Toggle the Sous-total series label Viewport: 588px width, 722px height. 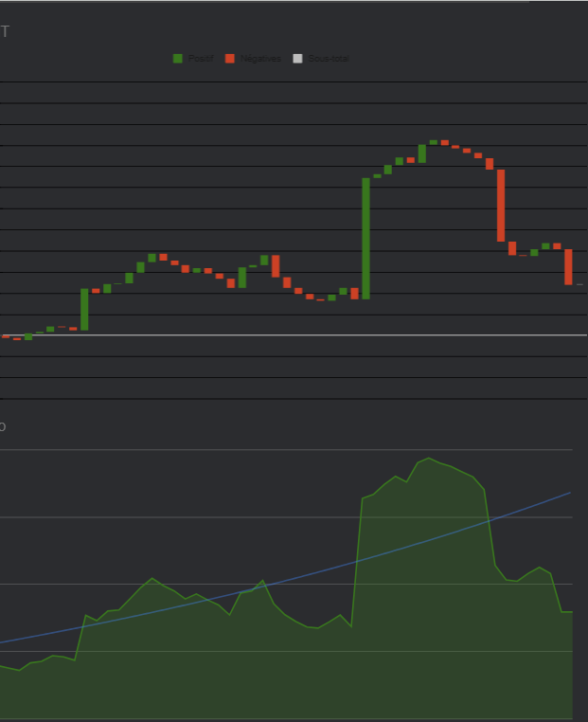329,59
